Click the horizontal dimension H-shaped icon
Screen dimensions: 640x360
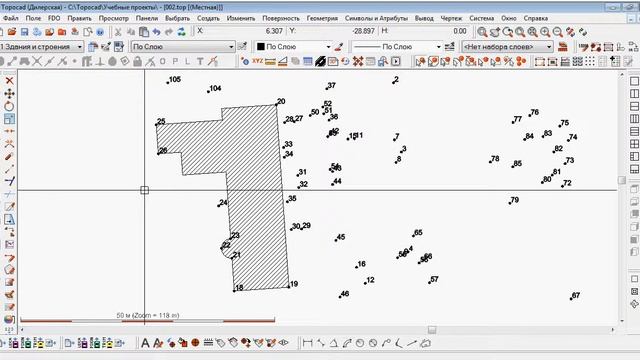click(x=307, y=343)
